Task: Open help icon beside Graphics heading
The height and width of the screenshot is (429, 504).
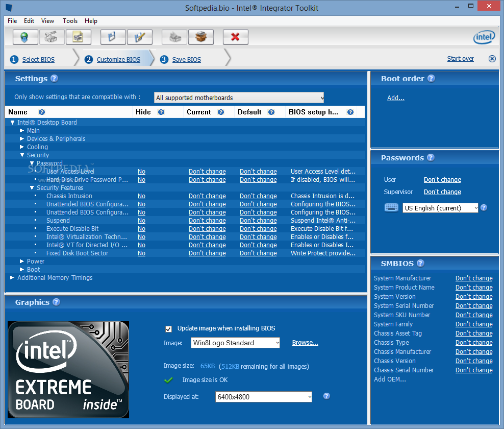Action: [56, 302]
